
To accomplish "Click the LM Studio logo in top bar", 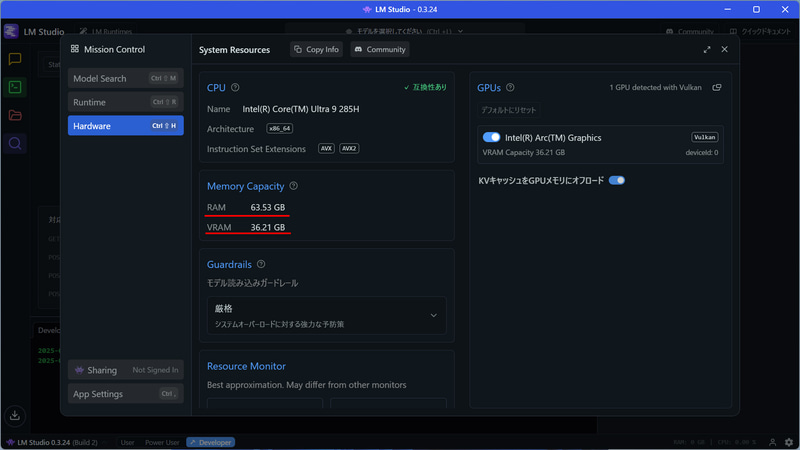I will coord(11,31).
